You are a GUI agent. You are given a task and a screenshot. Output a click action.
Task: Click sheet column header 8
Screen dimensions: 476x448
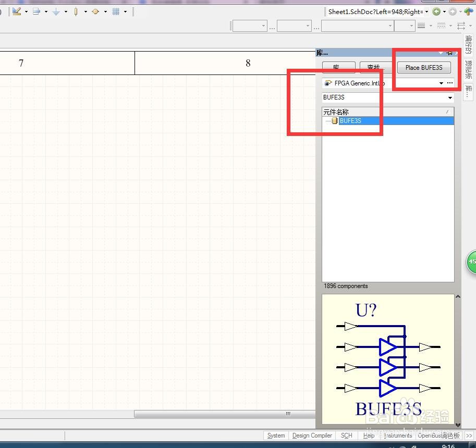248,63
